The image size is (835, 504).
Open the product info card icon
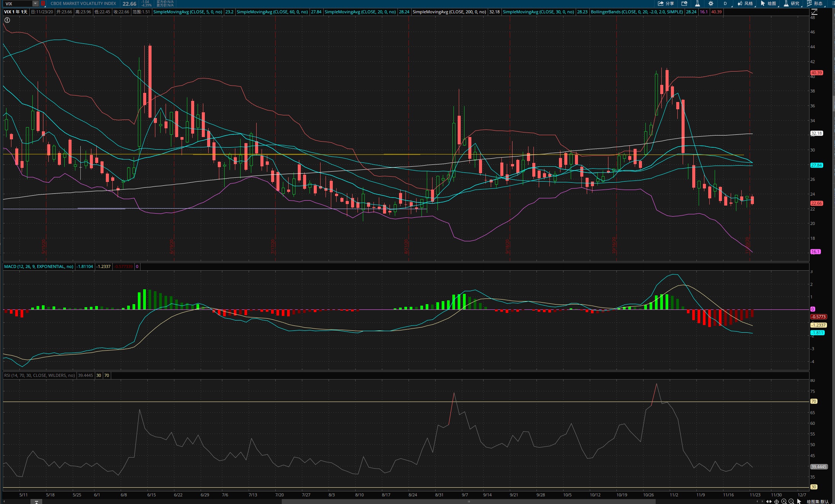click(x=684, y=3)
